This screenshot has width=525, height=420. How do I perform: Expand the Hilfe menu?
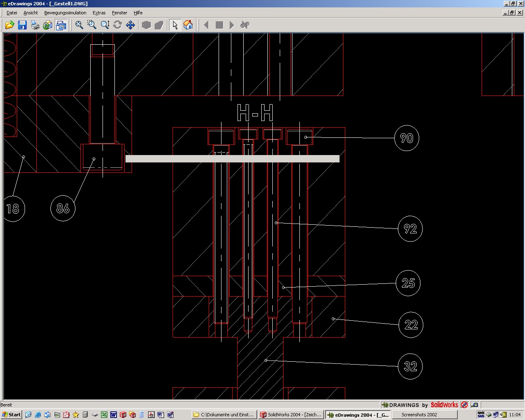(x=138, y=13)
